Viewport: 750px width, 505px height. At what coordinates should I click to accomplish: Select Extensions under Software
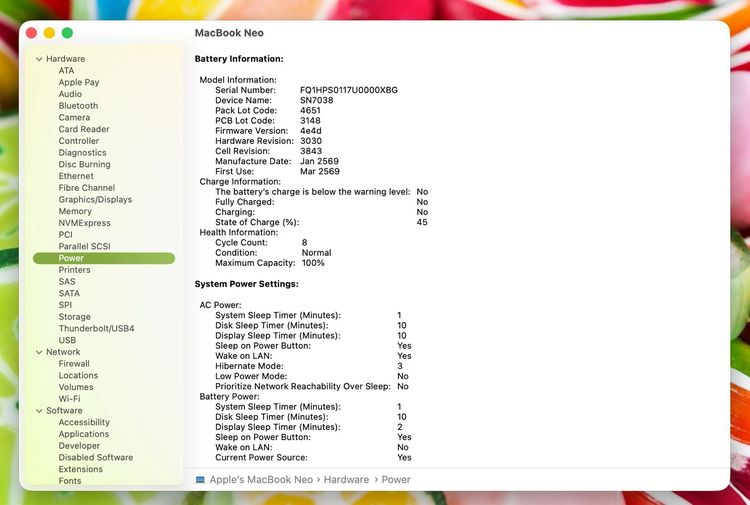click(x=81, y=469)
